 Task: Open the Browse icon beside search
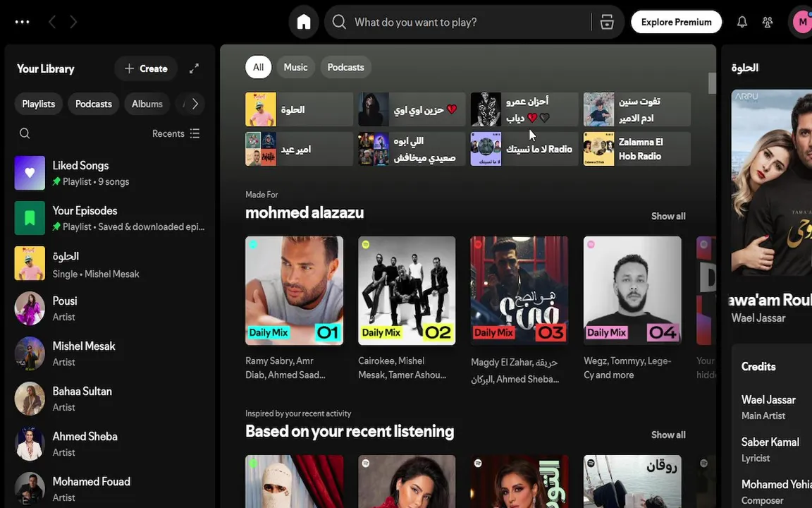607,22
